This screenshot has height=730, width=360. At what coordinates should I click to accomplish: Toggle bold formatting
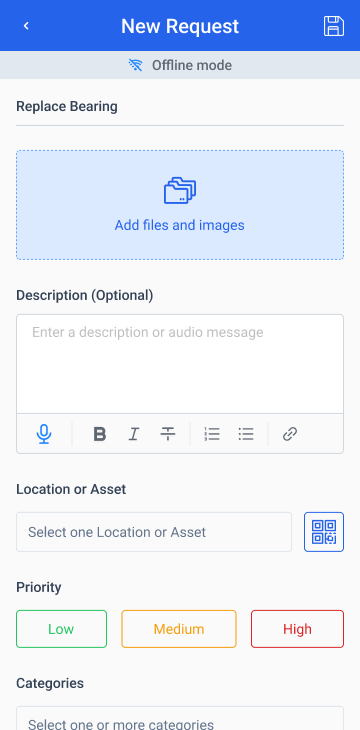click(100, 434)
